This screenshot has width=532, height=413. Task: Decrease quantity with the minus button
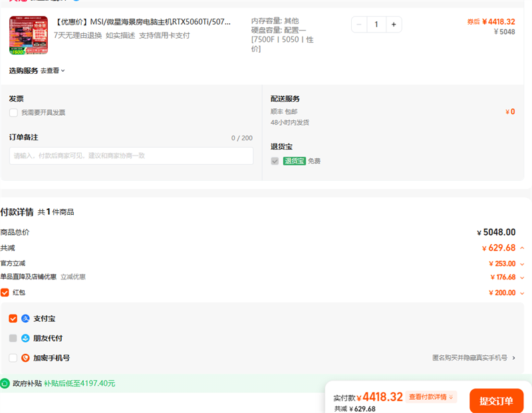360,25
